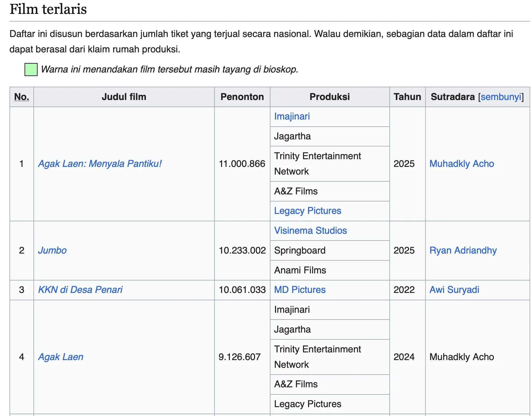Image resolution: width=532 pixels, height=416 pixels.
Task: Open the Imajinari production company link
Action: (292, 116)
